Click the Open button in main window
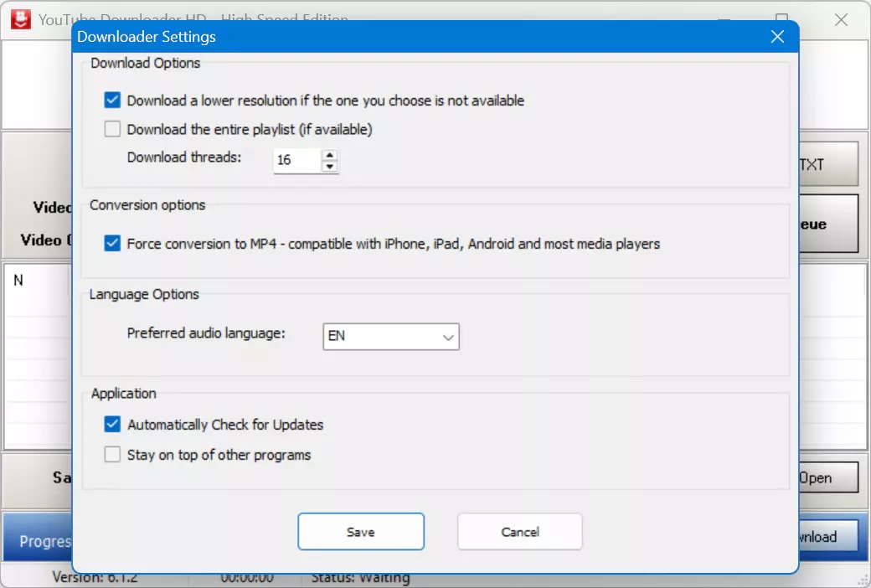Image resolution: width=871 pixels, height=588 pixels. coord(829,478)
